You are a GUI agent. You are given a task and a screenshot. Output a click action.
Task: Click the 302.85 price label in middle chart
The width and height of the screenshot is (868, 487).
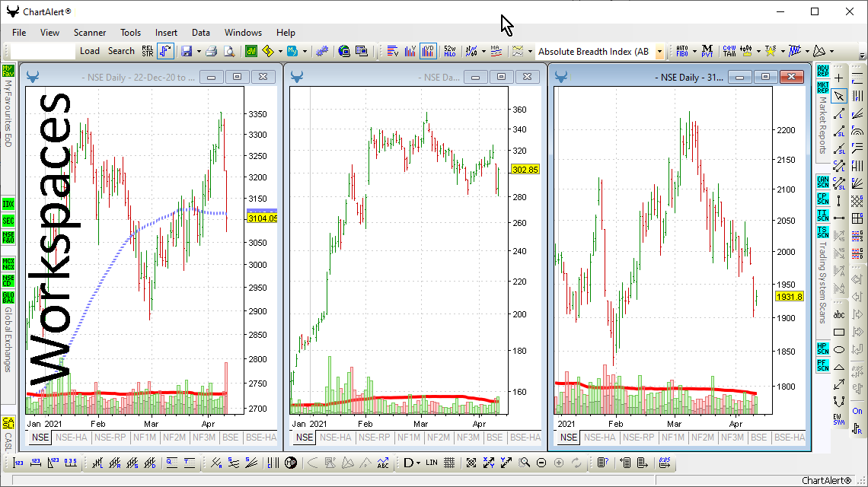(x=525, y=170)
